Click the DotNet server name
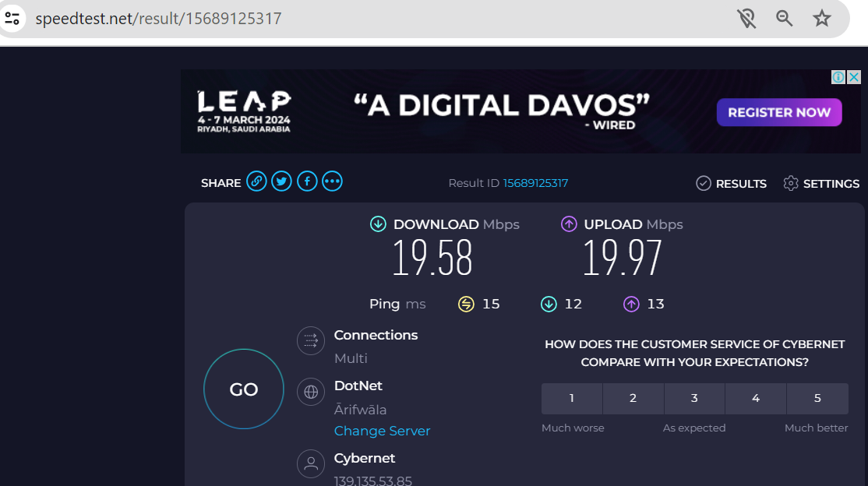This screenshot has height=486, width=868. point(358,386)
